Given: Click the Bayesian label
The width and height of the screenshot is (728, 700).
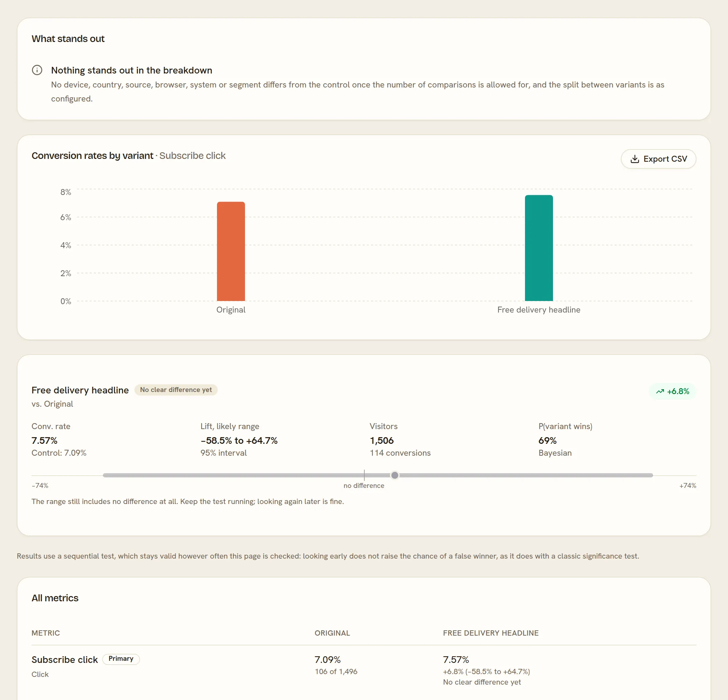Looking at the screenshot, I should coord(555,453).
